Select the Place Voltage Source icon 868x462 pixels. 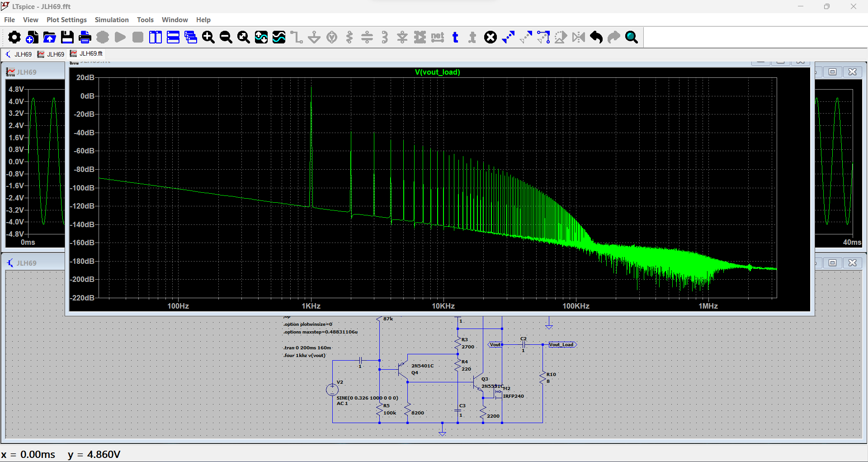point(332,37)
